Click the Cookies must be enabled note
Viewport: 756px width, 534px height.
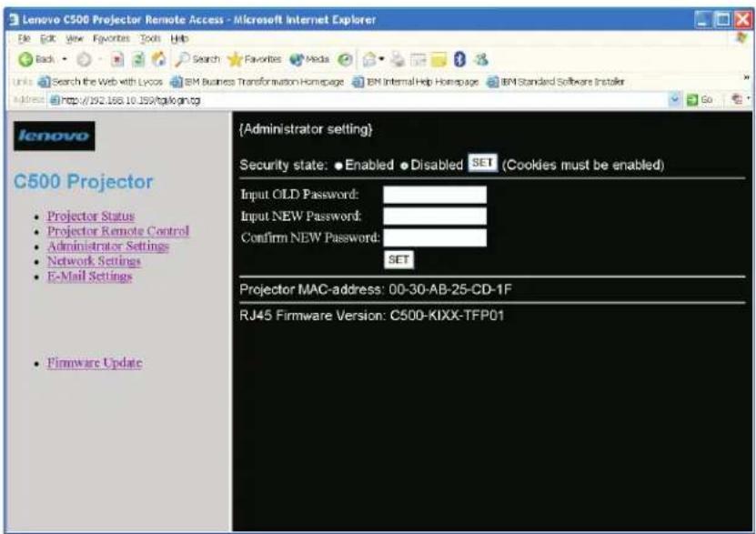coord(583,165)
